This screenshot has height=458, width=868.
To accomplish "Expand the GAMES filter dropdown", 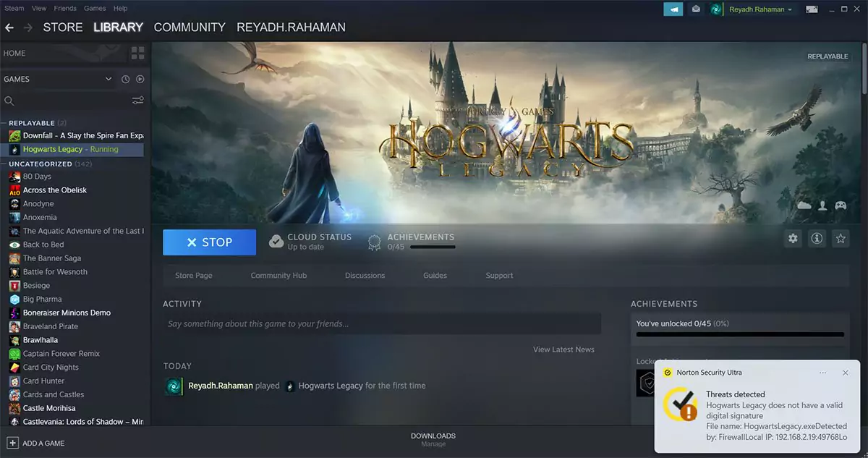I will (58, 79).
